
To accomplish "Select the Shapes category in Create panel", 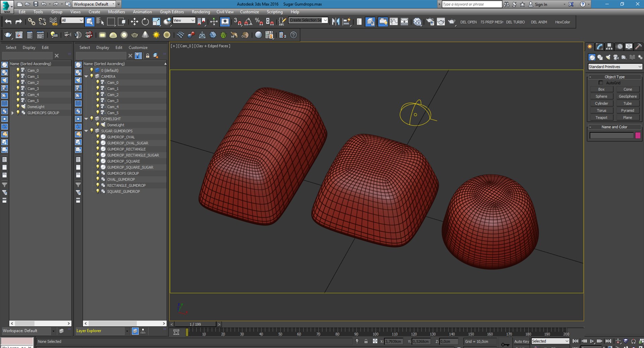I will 600,57.
